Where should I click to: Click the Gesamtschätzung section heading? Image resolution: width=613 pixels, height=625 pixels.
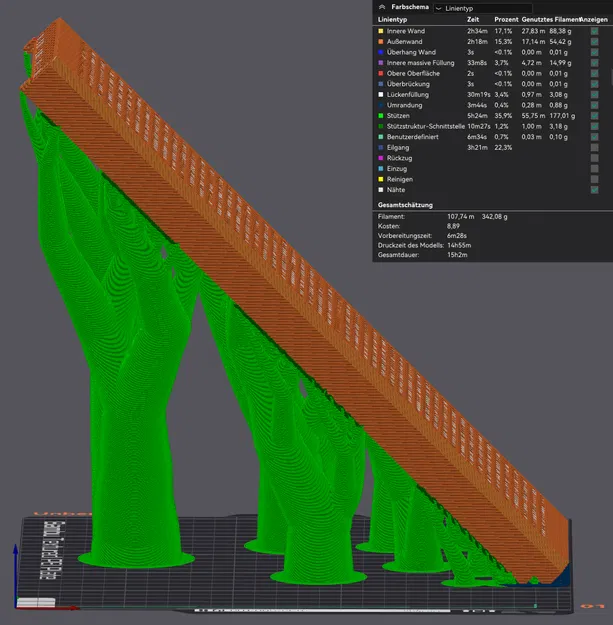(x=405, y=205)
